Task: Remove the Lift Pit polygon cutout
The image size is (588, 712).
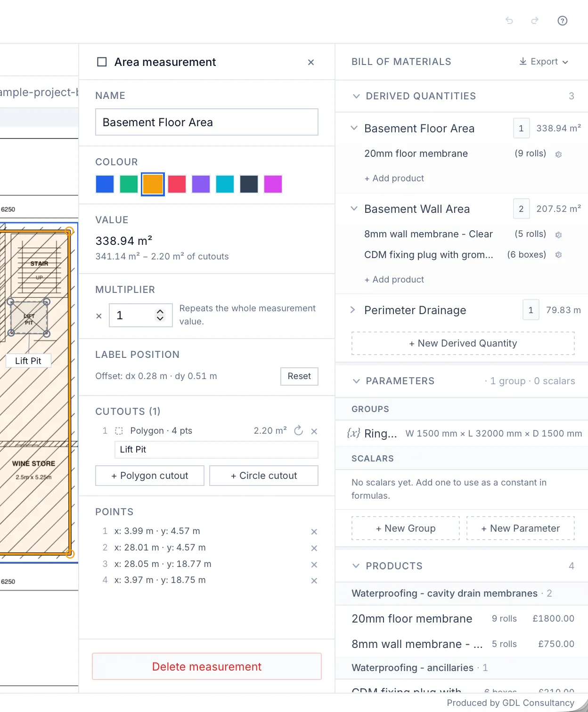Action: 314,431
